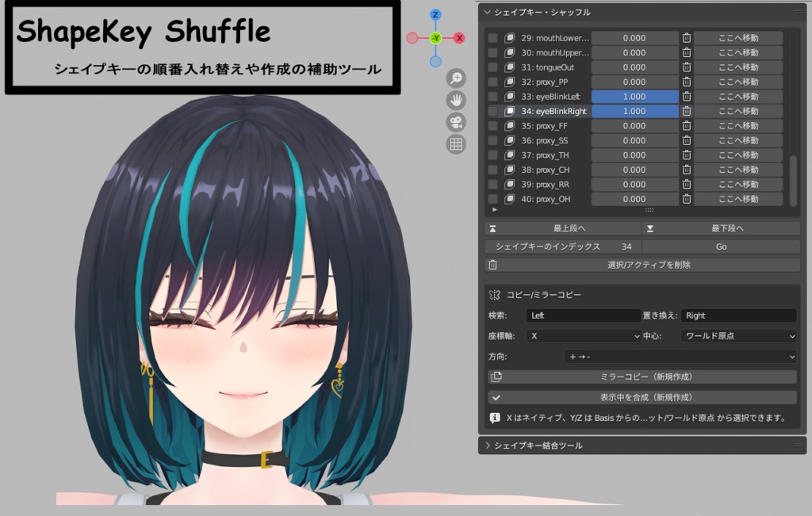The height and width of the screenshot is (516, 812).
Task: Click the red X axis on the navigation gizmo
Action: click(458, 36)
